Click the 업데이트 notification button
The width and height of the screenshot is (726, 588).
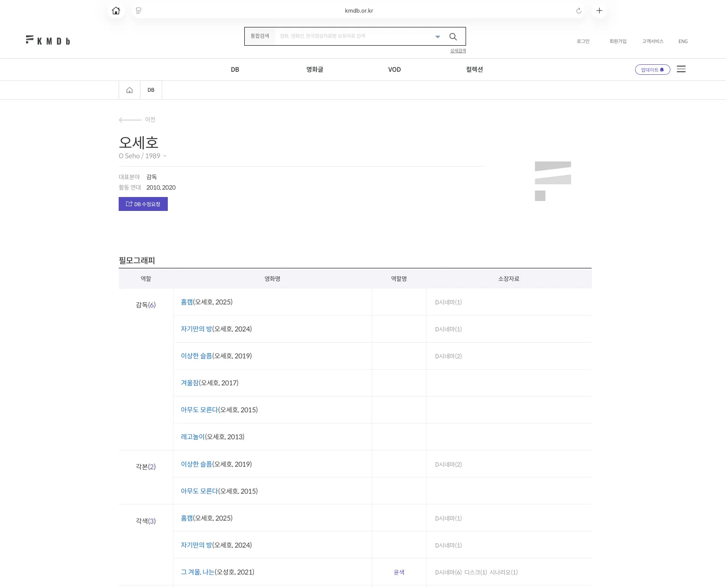(652, 70)
